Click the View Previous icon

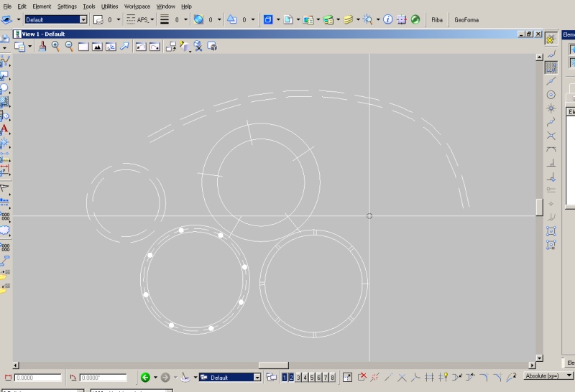pos(141,47)
